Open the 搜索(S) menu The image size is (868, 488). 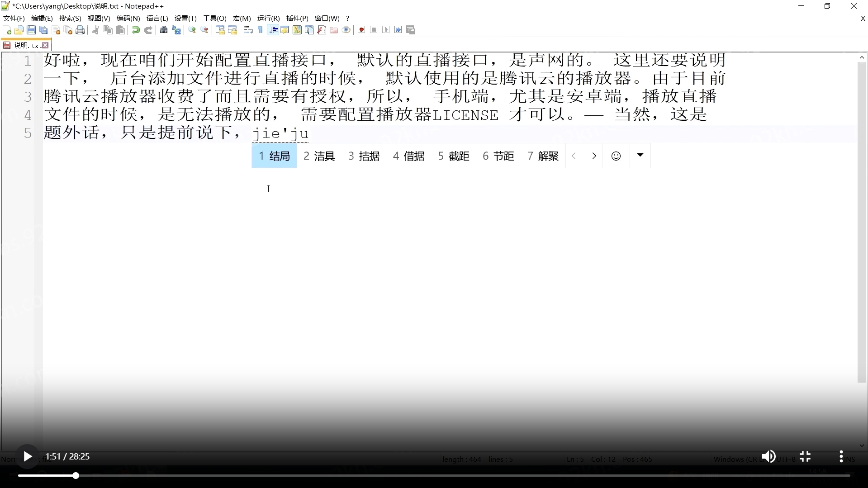(70, 18)
